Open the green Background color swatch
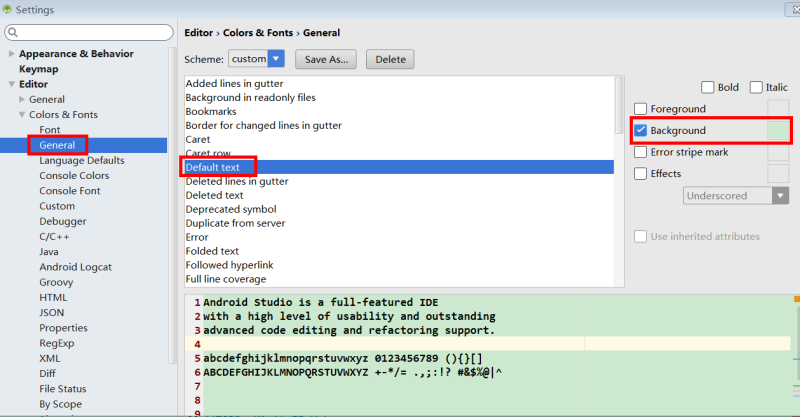This screenshot has height=417, width=800. pos(778,130)
